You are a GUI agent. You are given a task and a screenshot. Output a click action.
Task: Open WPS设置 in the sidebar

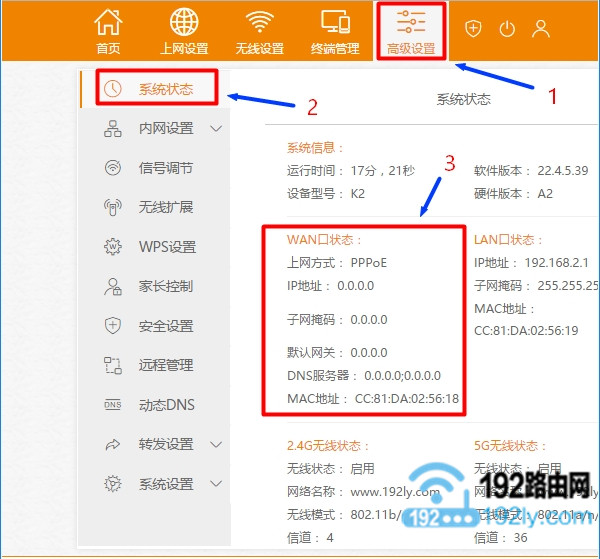click(167, 247)
